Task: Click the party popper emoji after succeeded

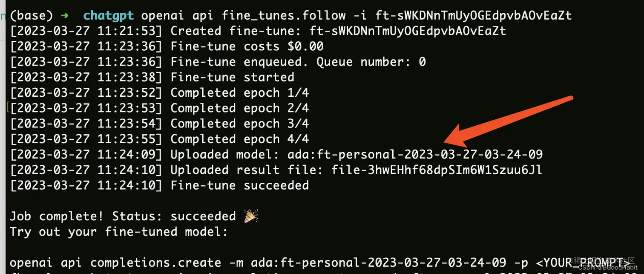Action: coord(250,216)
